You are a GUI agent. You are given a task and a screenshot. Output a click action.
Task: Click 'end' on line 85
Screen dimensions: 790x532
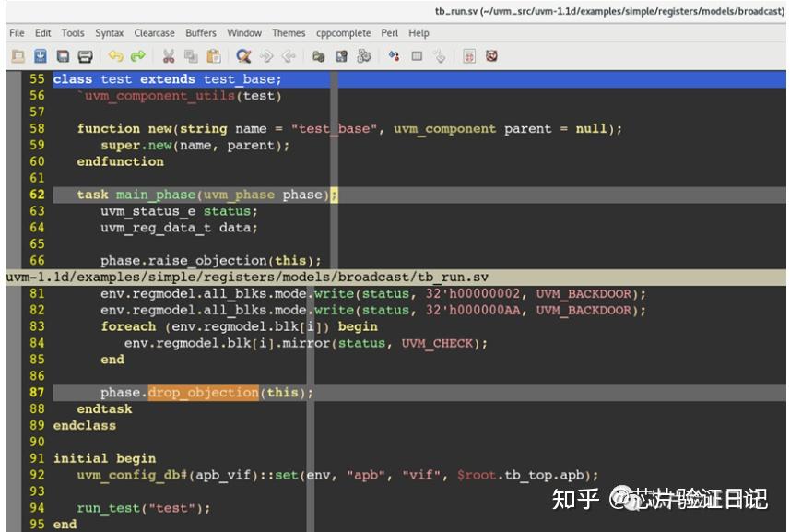(112, 360)
